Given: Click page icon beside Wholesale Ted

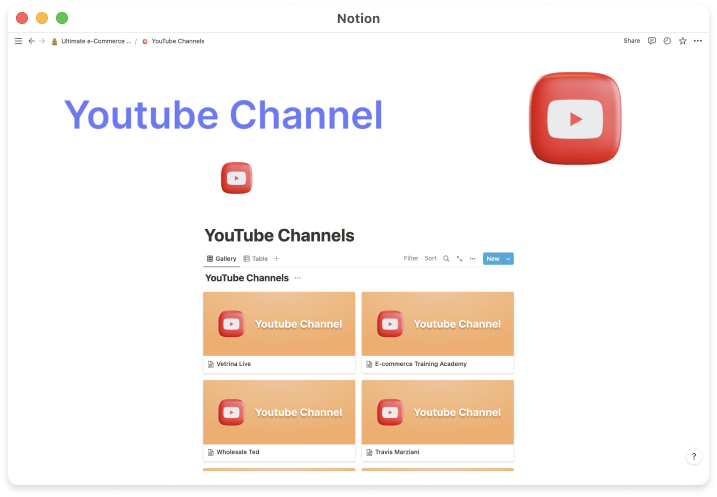Looking at the screenshot, I should coord(211,453).
